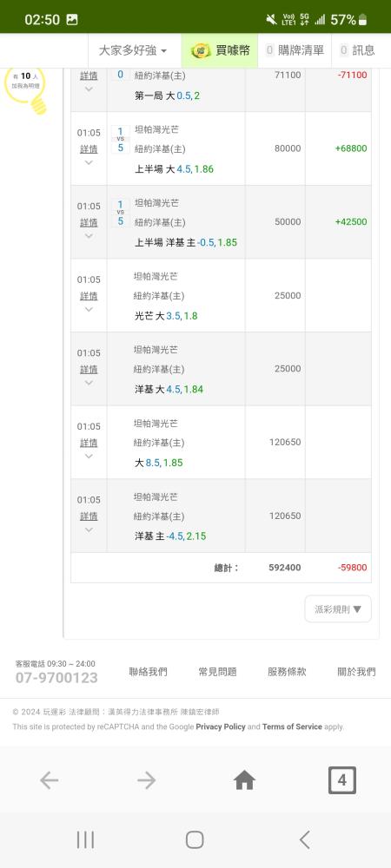The image size is (391, 868).
Task: Open 詳情 link for 光芒 大 3.5 bet
Action: [x=89, y=296]
